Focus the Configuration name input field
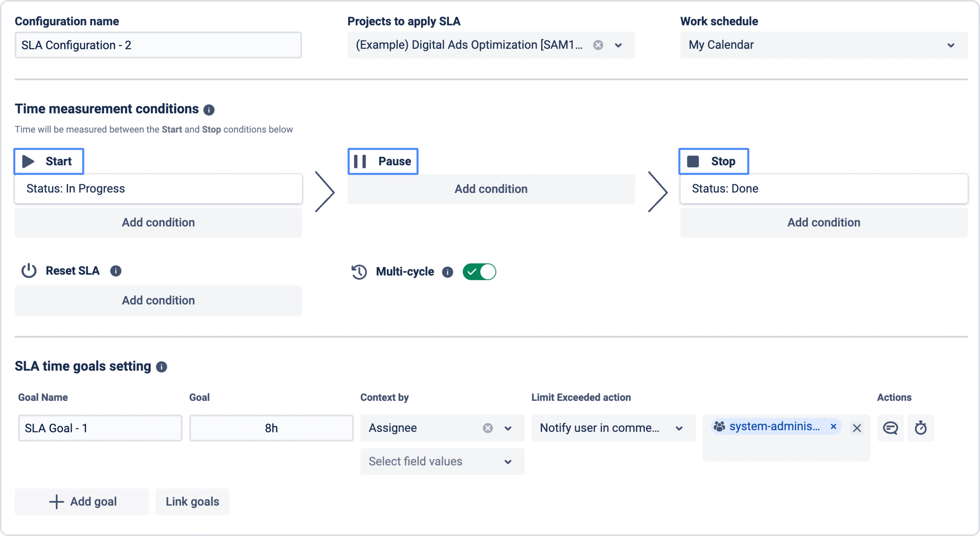980x536 pixels. 158,45
